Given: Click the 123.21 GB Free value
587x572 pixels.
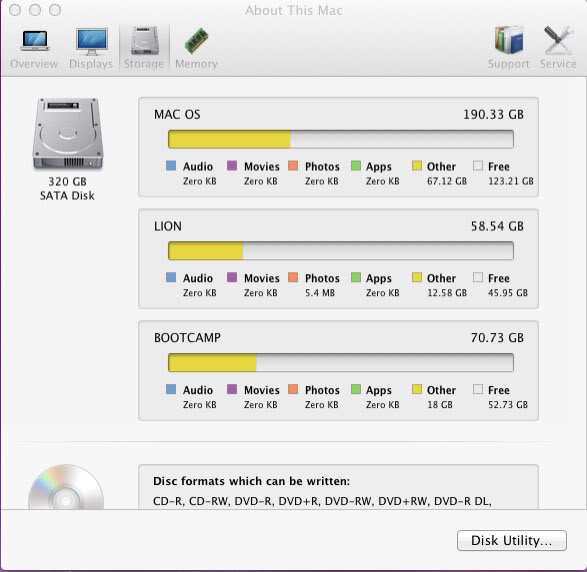Looking at the screenshot, I should pyautogui.click(x=511, y=181).
